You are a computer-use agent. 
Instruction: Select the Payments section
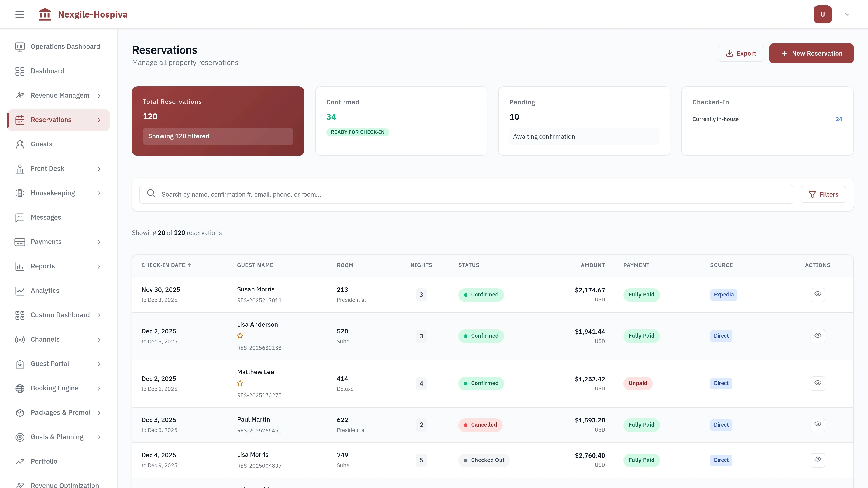click(x=46, y=242)
